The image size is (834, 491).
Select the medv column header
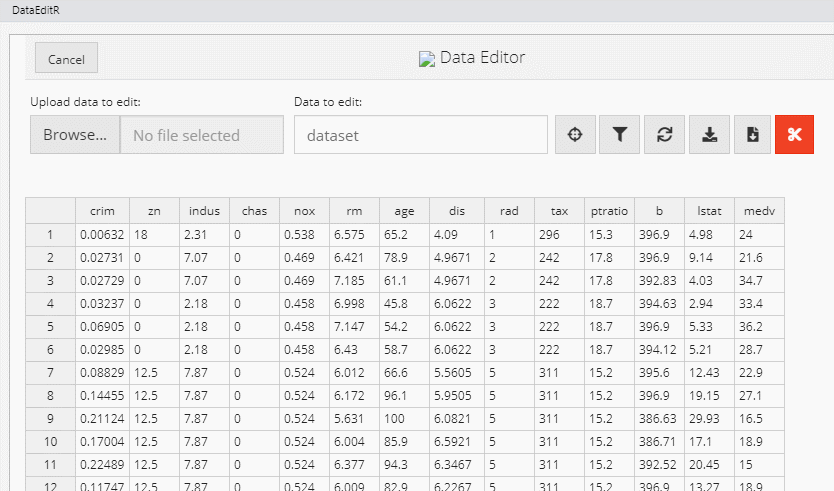[759, 211]
